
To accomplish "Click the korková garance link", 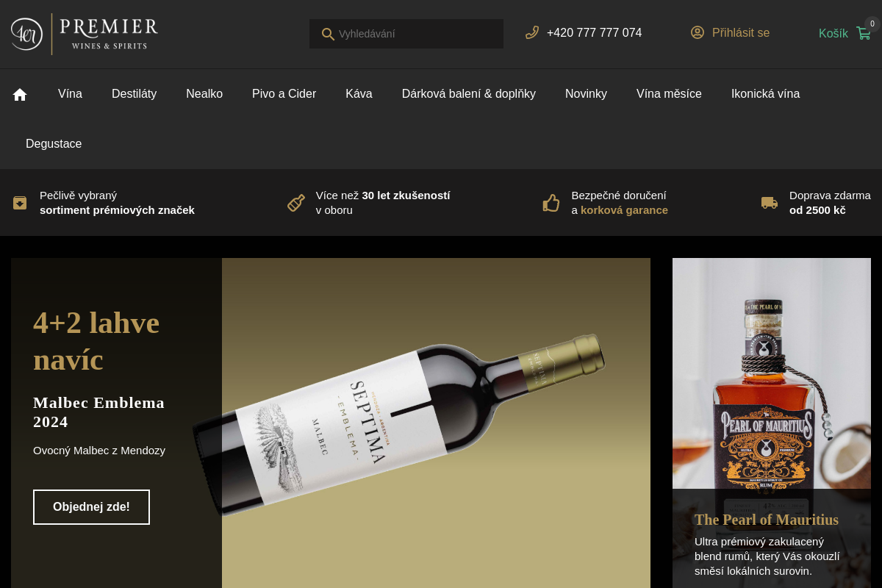I will (x=624, y=210).
